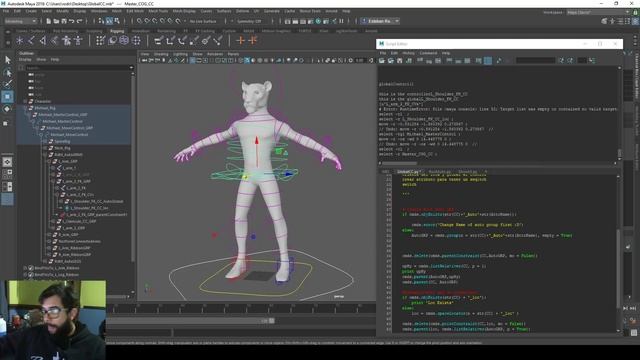The width and height of the screenshot is (640, 360).
Task: Toggle select by component type mode
Action: point(117,21)
